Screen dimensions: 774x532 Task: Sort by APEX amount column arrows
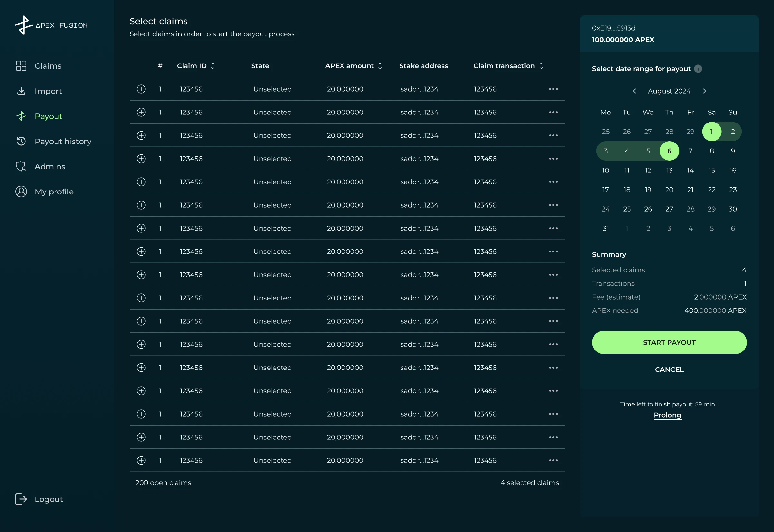[x=380, y=66]
